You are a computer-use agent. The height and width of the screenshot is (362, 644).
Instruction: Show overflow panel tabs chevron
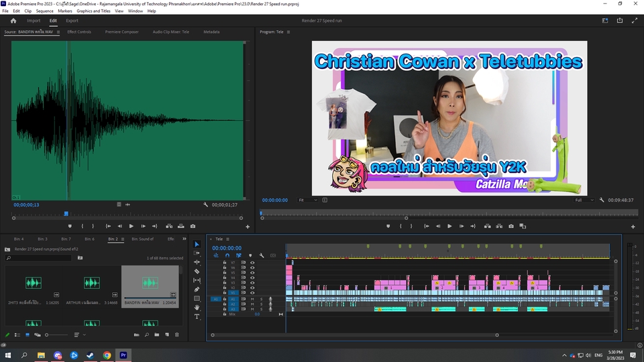pyautogui.click(x=184, y=239)
